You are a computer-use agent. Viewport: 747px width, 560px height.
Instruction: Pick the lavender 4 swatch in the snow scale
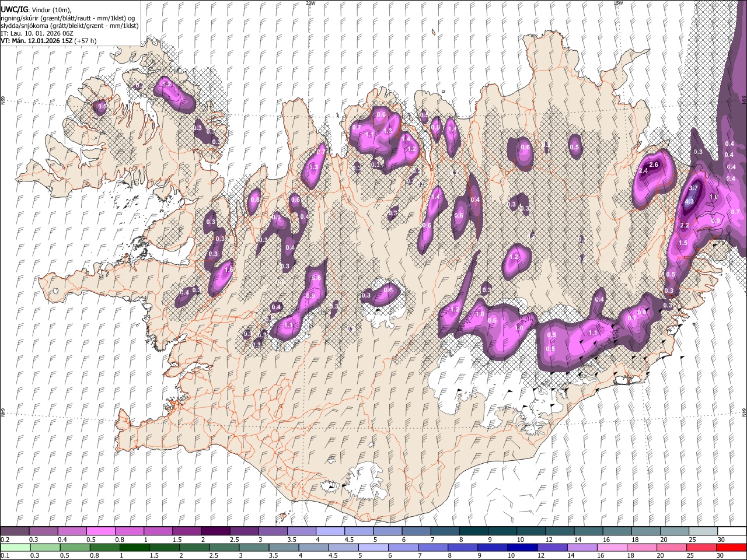pos(330,531)
